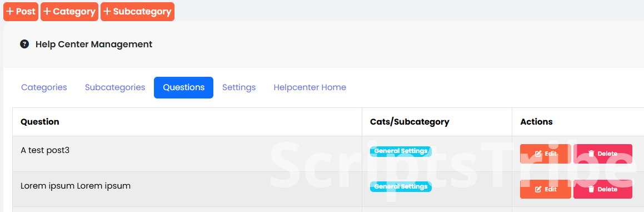The width and height of the screenshot is (644, 212).
Task: Click the Cats/Subcategory column header
Action: click(x=410, y=122)
